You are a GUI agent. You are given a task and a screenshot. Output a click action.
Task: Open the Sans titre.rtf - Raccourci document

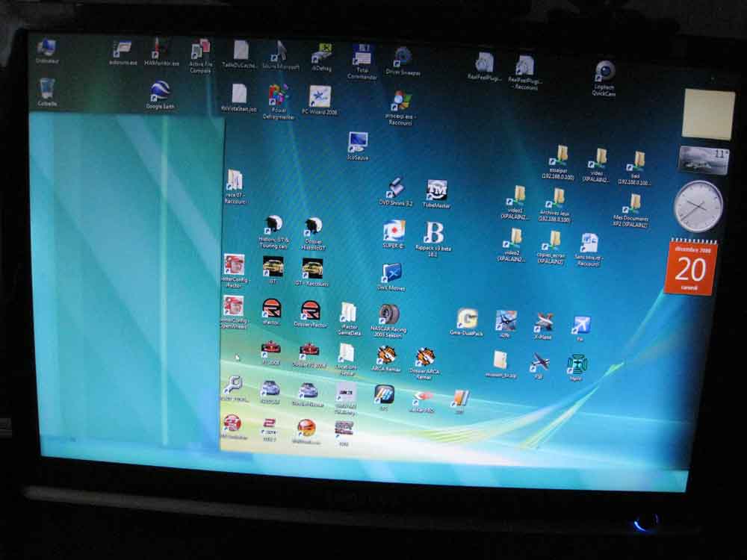click(x=589, y=250)
